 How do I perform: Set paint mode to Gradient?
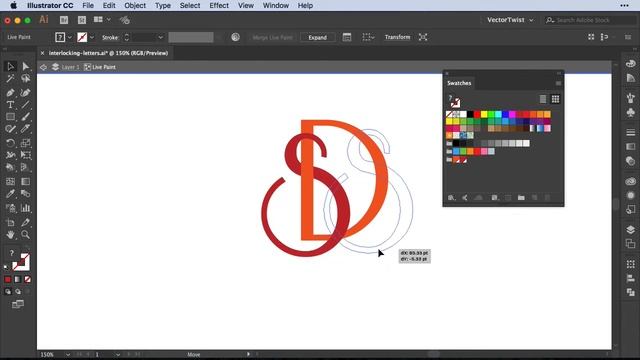pos(18,279)
